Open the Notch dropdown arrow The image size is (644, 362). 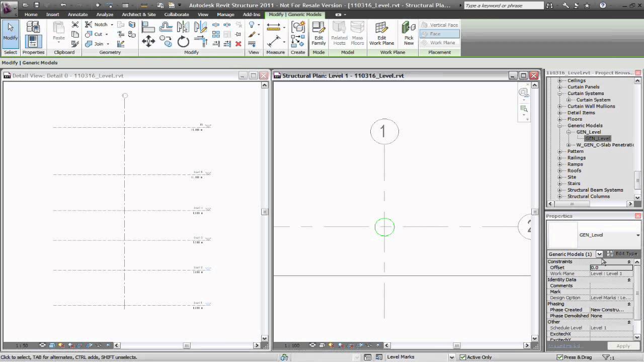[112, 25]
